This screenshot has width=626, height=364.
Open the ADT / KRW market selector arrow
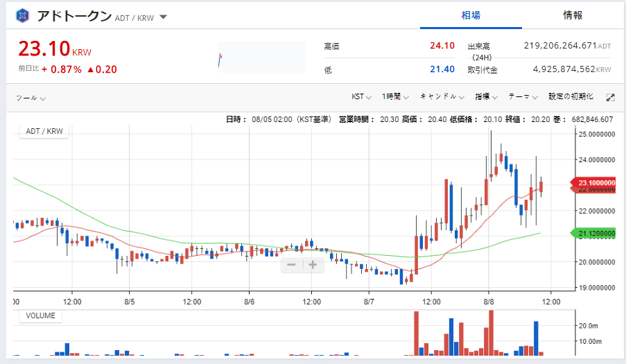[x=163, y=17]
